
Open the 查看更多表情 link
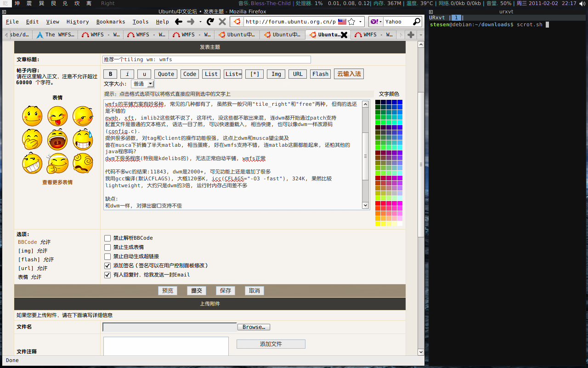coord(57,183)
